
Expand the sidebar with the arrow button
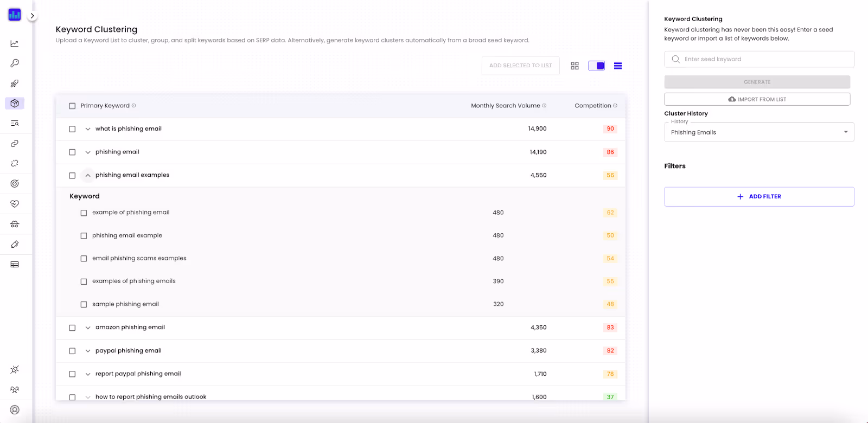pos(33,16)
